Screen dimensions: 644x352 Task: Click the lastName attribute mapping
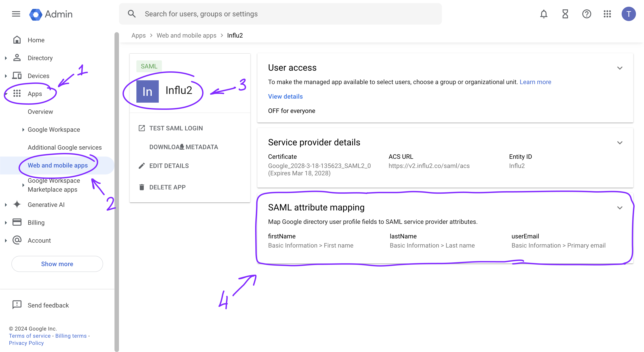(x=432, y=241)
